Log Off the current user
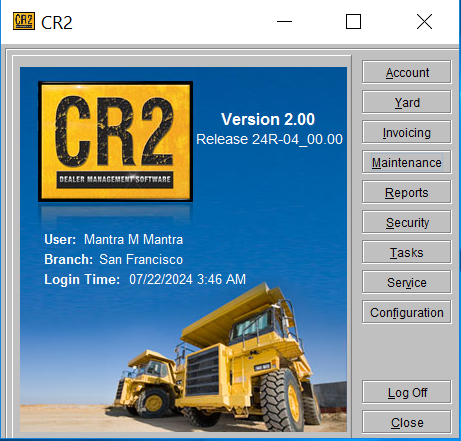The image size is (461, 441). (x=407, y=392)
